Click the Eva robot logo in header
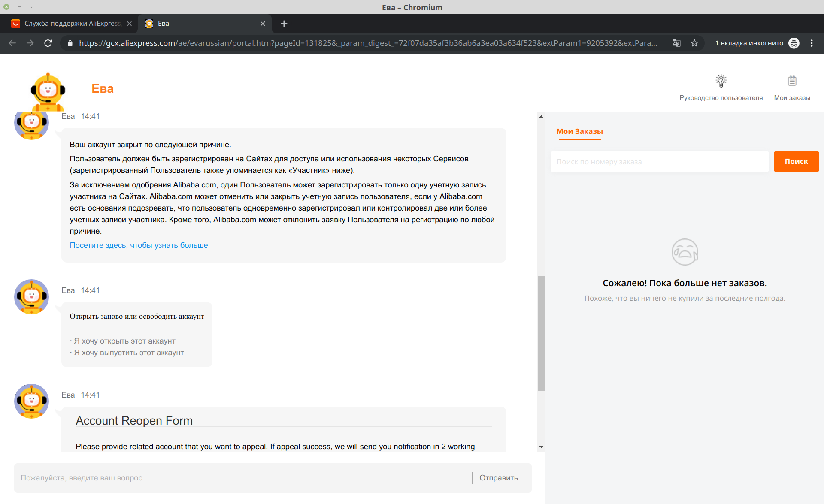 [48, 91]
